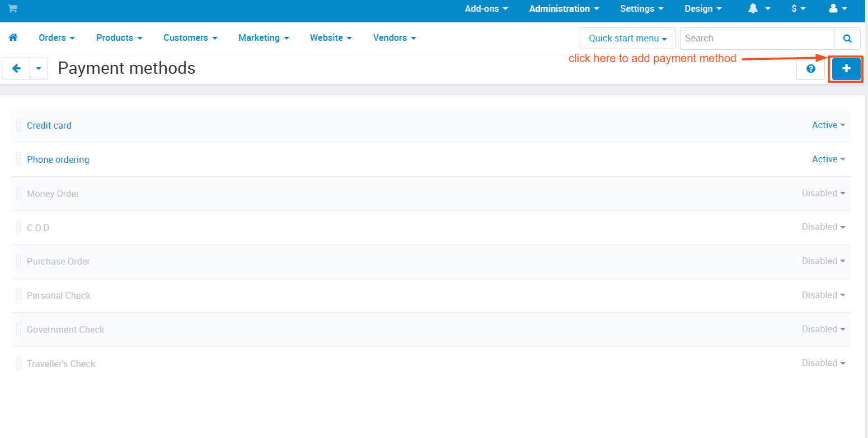Viewport: 868px width, 438px height.
Task: Open the Add-ons menu
Action: 486,8
